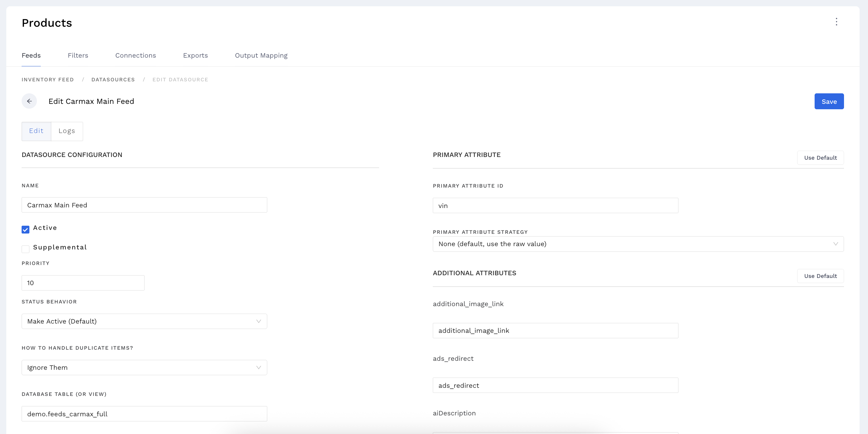Viewport: 868px width, 434px height.
Task: Open the Status Behavior dropdown
Action: click(x=144, y=321)
